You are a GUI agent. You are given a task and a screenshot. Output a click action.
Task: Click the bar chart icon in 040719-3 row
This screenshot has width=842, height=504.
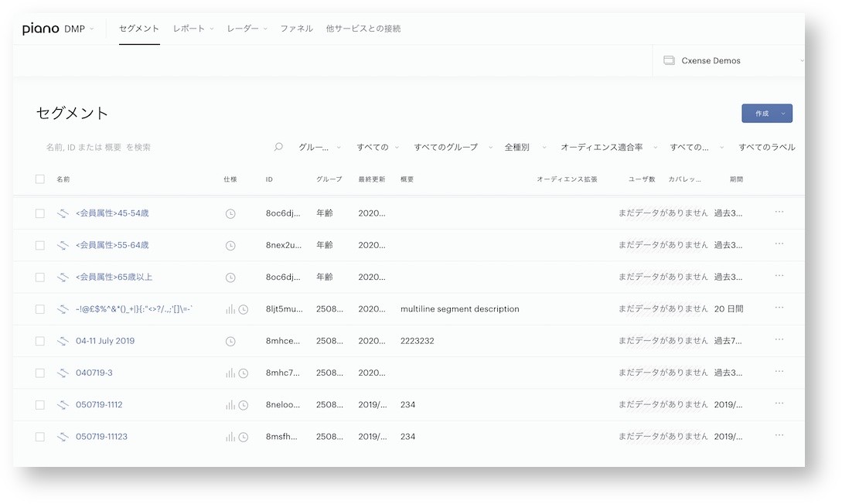pyautogui.click(x=230, y=373)
